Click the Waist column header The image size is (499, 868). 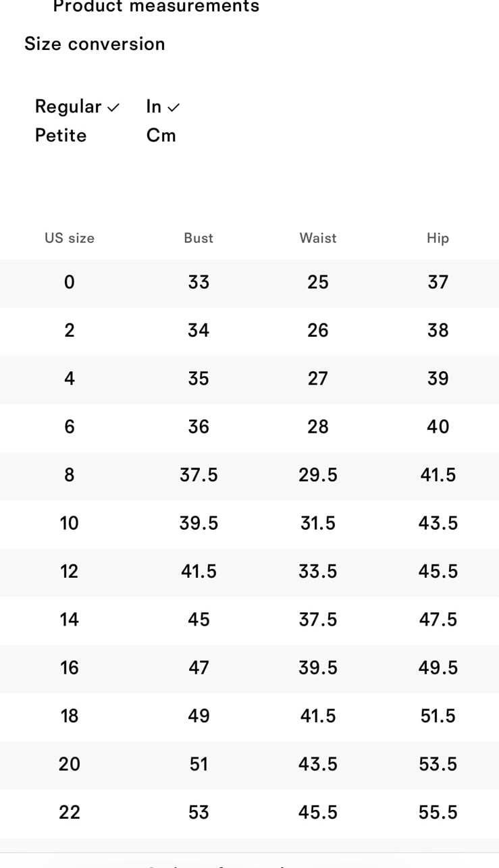[x=318, y=238]
